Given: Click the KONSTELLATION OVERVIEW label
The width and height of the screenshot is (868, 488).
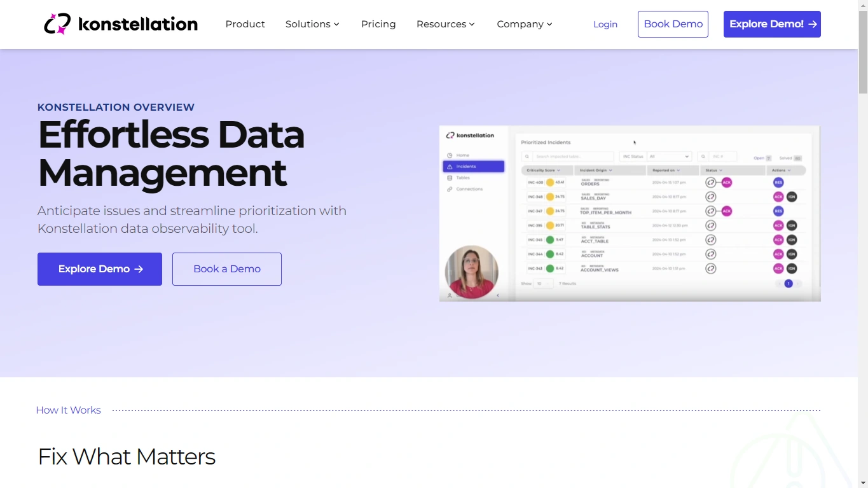Looking at the screenshot, I should coord(116,107).
